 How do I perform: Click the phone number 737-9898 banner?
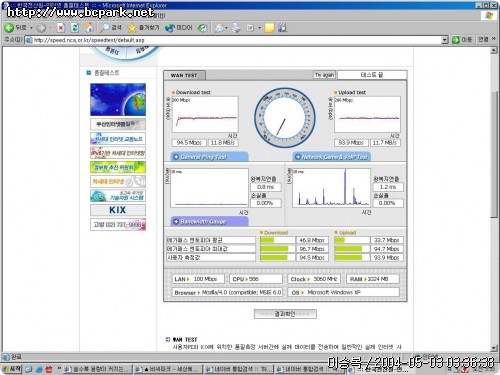coord(118,225)
